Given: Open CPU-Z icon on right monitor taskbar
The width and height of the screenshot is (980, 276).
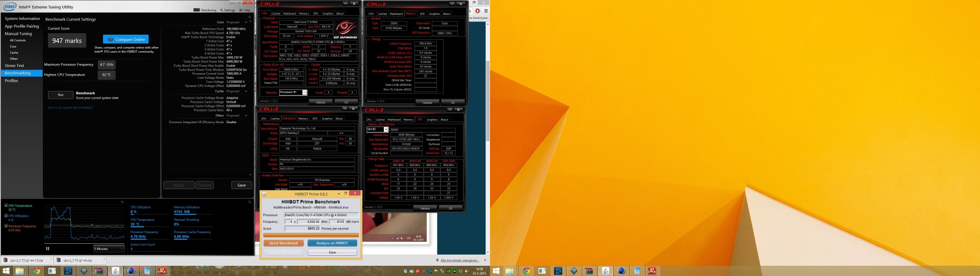Looking at the screenshot, I should click(x=652, y=271).
